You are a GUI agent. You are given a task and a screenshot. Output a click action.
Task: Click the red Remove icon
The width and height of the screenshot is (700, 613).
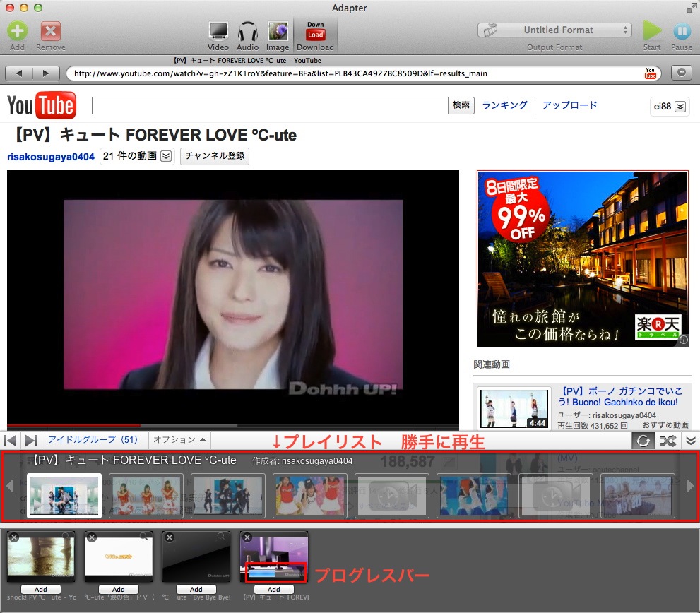(x=50, y=31)
